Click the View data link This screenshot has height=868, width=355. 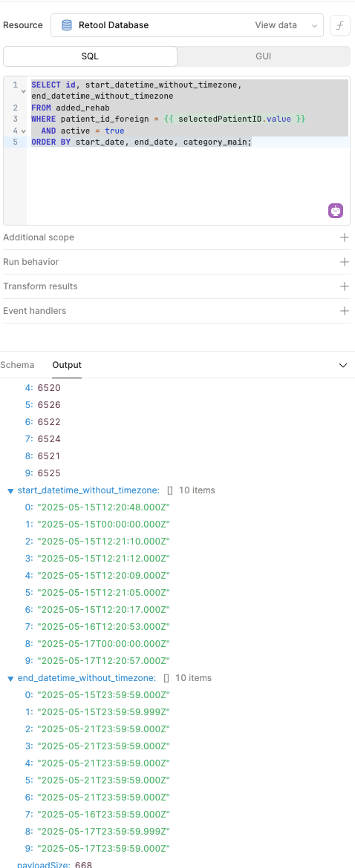click(x=276, y=25)
